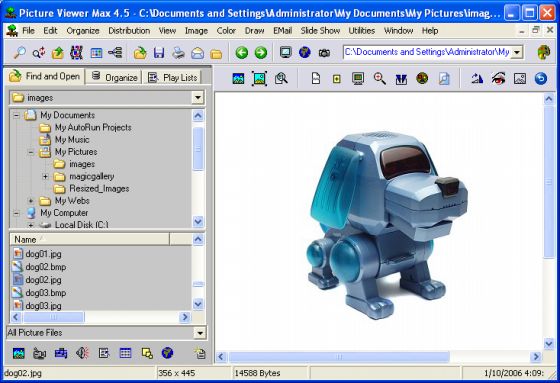Click the speaker sound icon in bottom toolbar

pyautogui.click(x=82, y=353)
